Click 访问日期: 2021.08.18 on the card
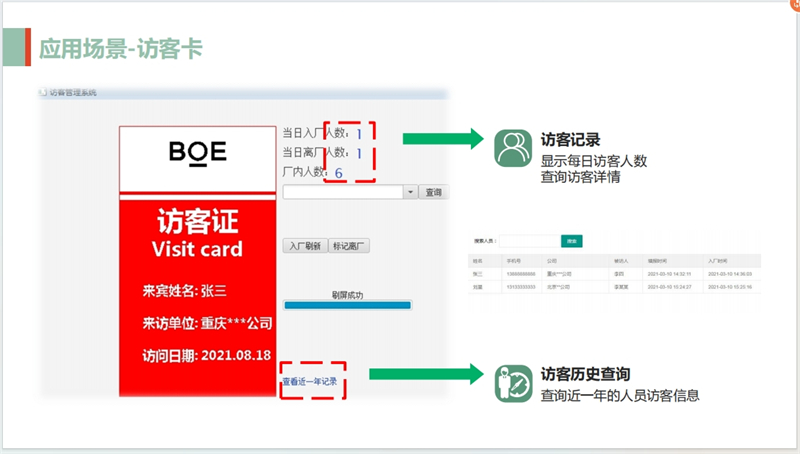This screenshot has height=454, width=800. 207,356
